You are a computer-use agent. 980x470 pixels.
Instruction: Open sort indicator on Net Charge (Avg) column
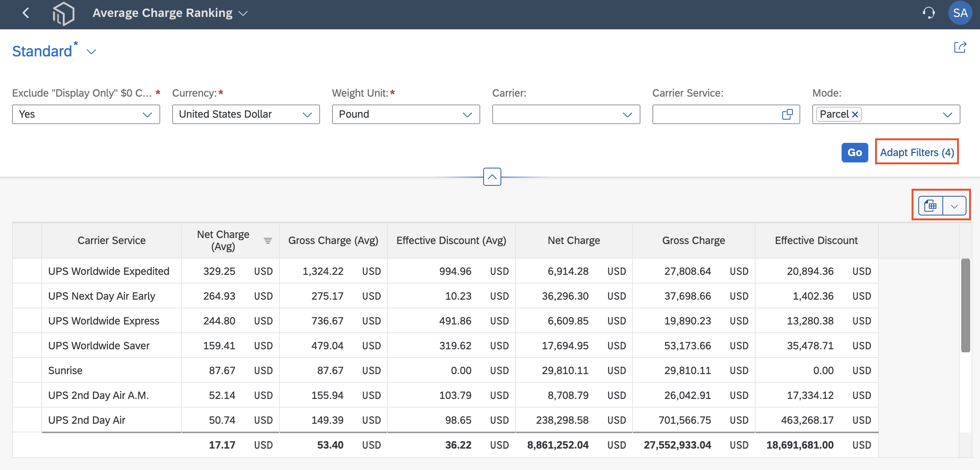pos(268,240)
